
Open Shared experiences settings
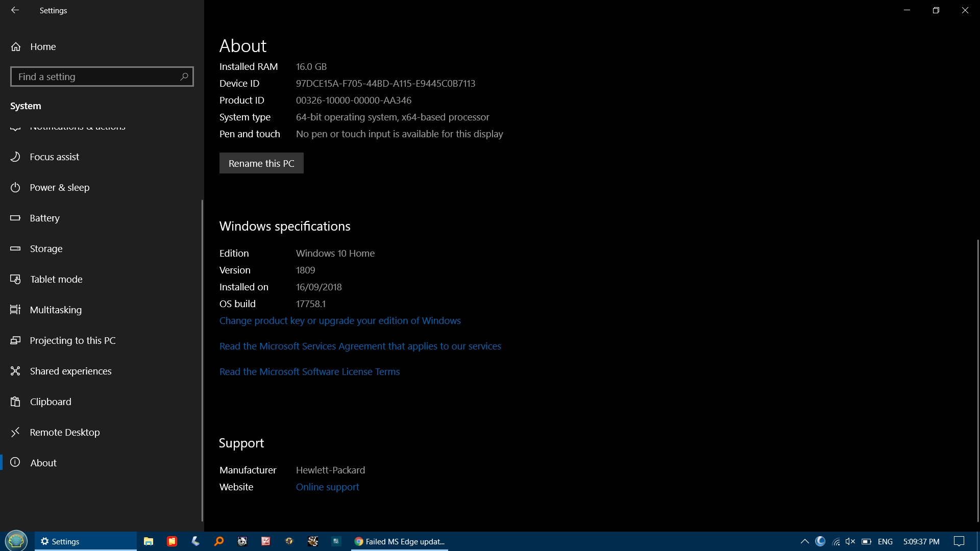pyautogui.click(x=70, y=371)
